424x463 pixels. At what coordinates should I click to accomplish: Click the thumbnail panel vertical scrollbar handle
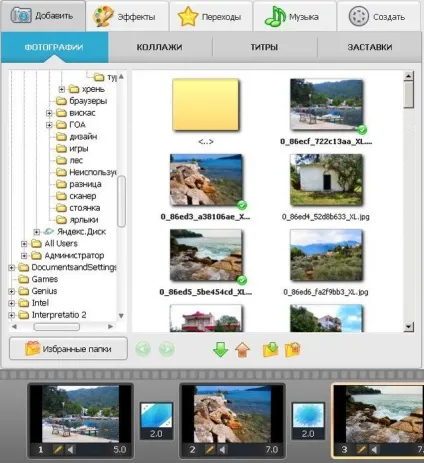point(409,95)
